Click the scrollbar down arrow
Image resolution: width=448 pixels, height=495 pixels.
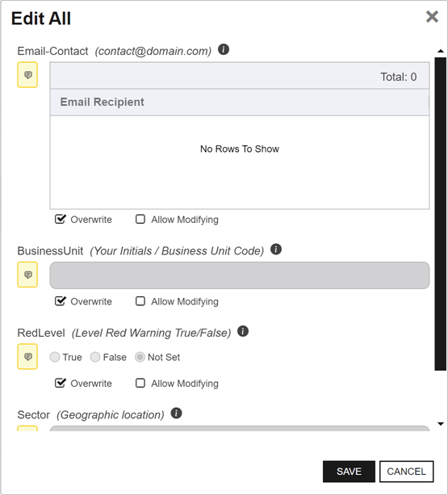[x=441, y=424]
